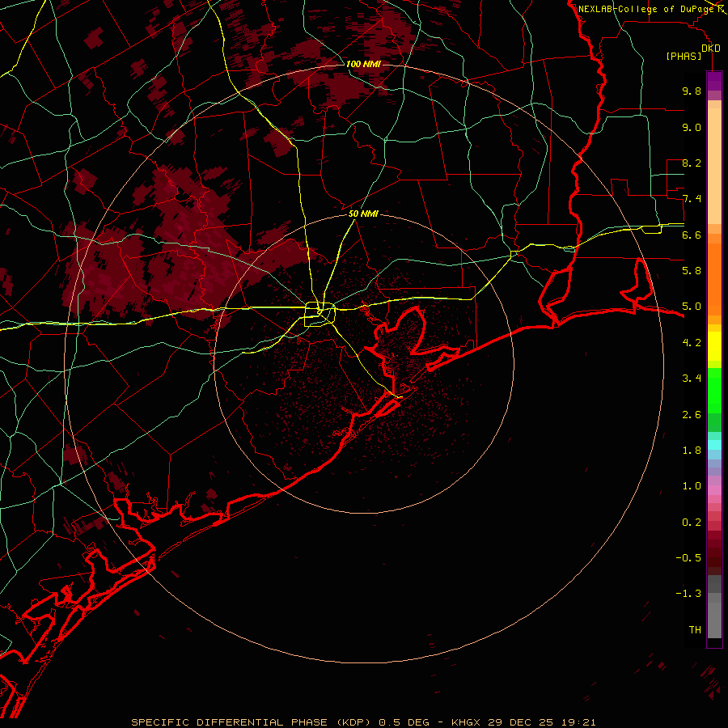728x728 pixels.
Task: Click the TH threshold label on scale
Action: 695,630
